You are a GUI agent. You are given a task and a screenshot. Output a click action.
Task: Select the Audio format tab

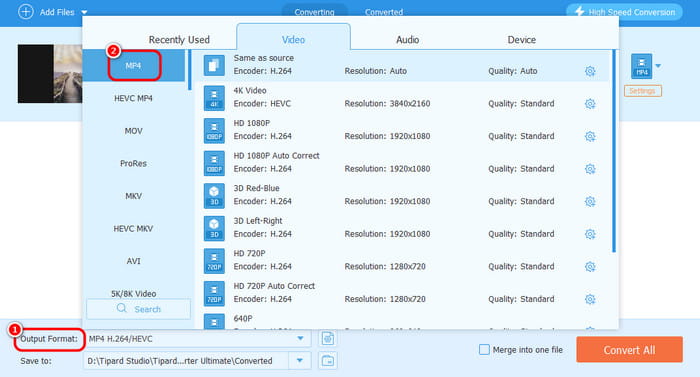click(407, 39)
